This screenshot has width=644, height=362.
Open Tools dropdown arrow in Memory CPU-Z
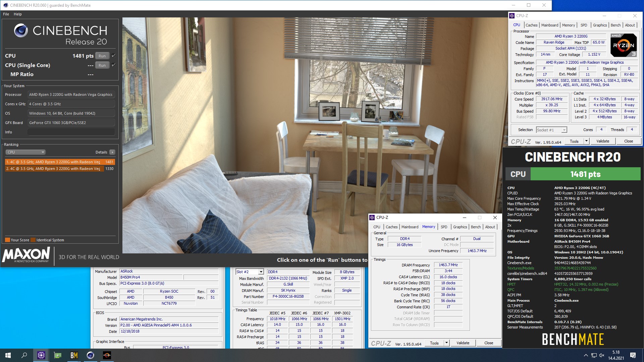(x=446, y=343)
